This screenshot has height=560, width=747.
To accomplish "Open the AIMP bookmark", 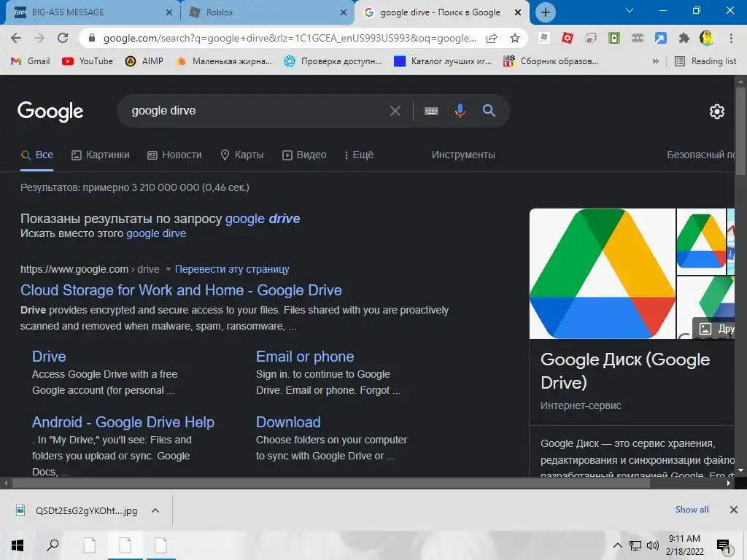I will click(x=144, y=61).
